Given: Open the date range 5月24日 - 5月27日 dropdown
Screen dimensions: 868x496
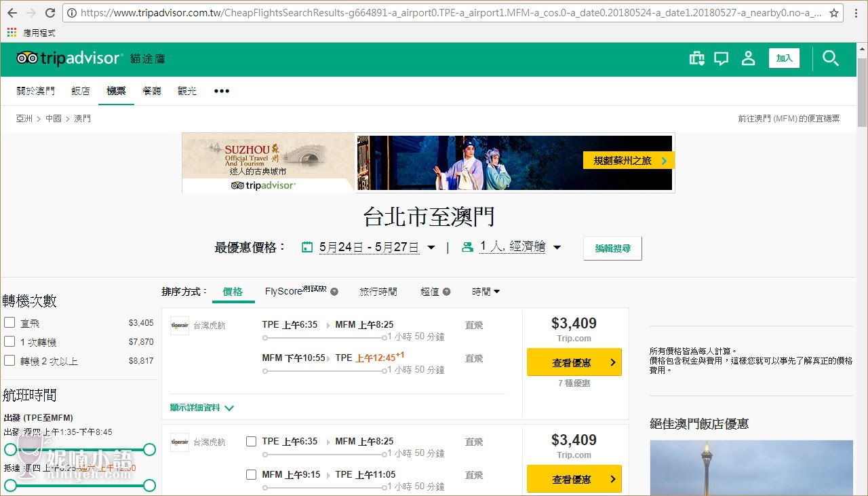Looking at the screenshot, I should 377,247.
